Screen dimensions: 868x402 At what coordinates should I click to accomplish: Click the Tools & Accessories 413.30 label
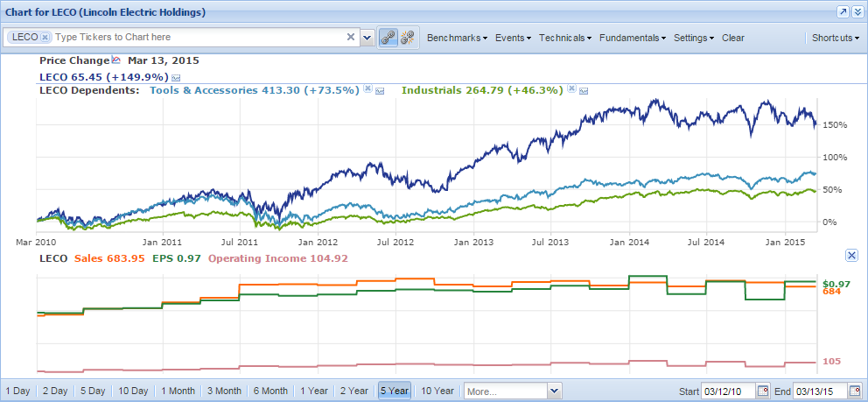[x=255, y=89]
